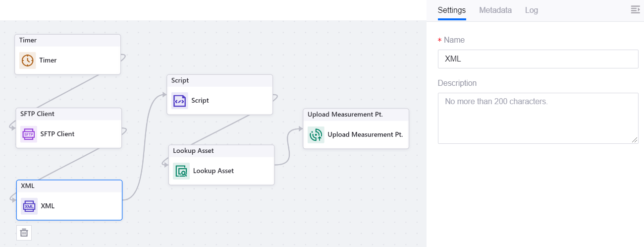Collapse the settings panel via top-right icon
This screenshot has width=644, height=247.
coord(635,10)
